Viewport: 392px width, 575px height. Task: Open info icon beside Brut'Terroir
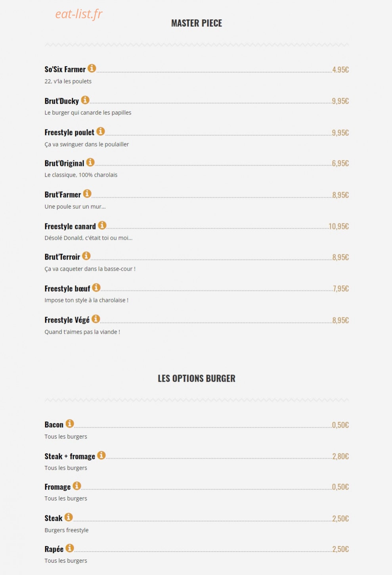click(86, 256)
